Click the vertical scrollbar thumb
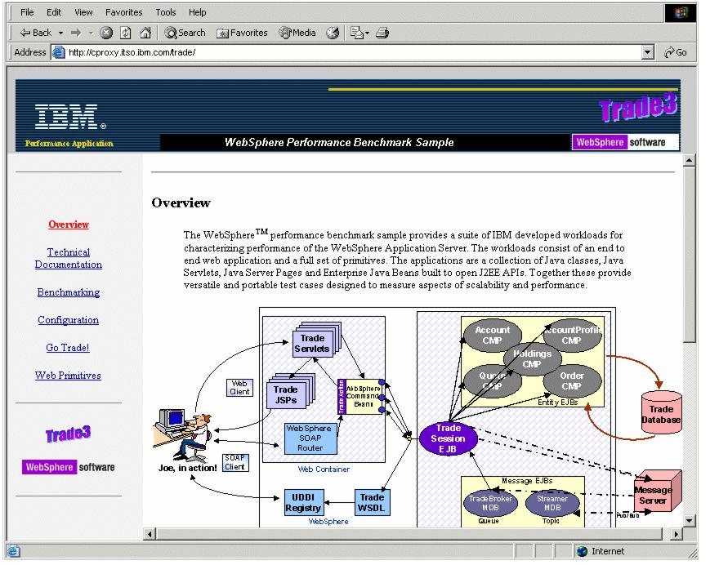 click(690, 255)
